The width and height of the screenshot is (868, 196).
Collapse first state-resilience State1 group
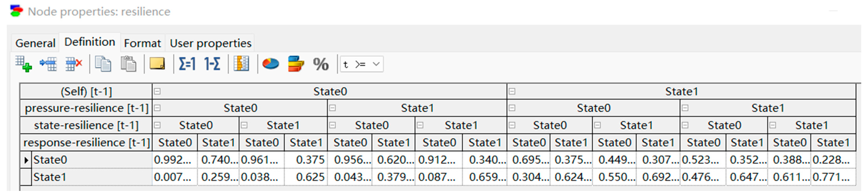pyautogui.click(x=244, y=125)
